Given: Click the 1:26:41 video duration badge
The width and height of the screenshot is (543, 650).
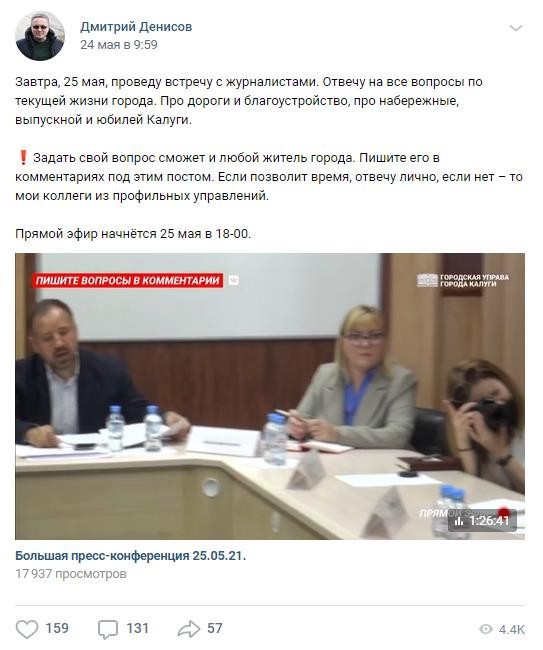Looking at the screenshot, I should pyautogui.click(x=482, y=521).
